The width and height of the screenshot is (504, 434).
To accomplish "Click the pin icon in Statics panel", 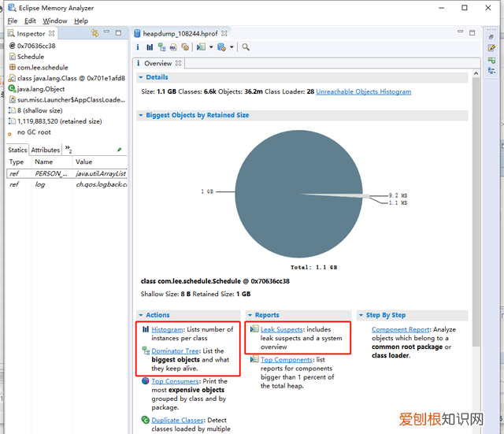I will point(120,150).
